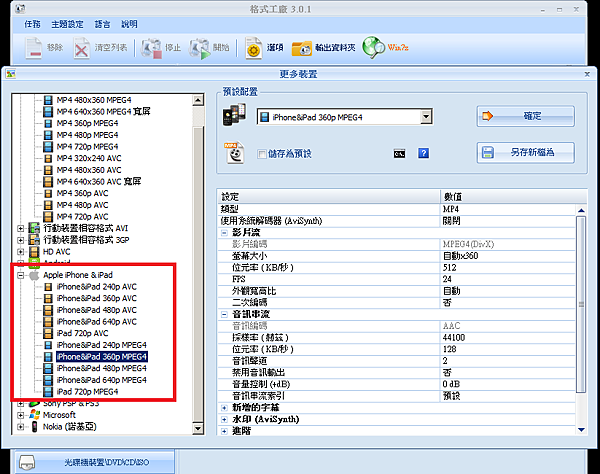Click the Clear List (清空列表) icon
Viewport: 600px width, 474px height.
(x=81, y=48)
